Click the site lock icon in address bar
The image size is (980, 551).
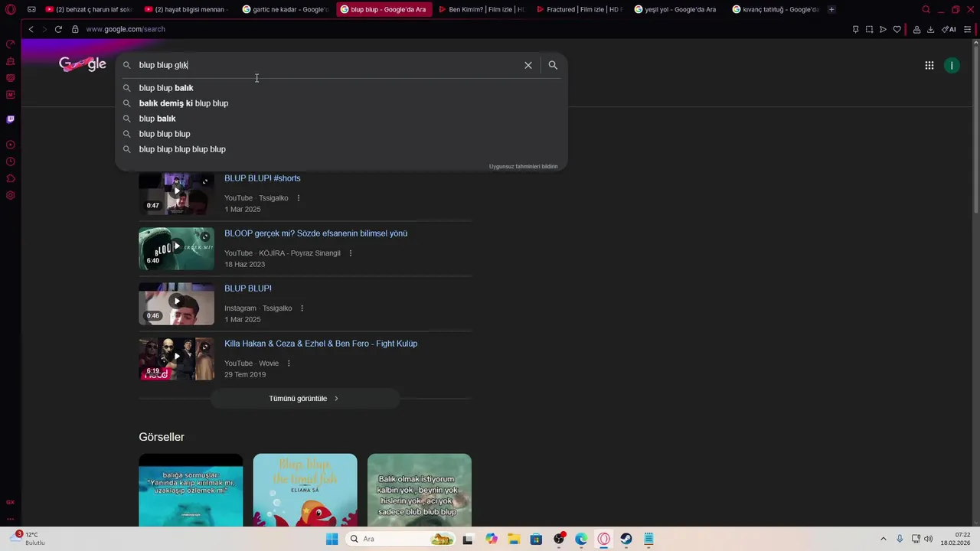[x=75, y=29]
